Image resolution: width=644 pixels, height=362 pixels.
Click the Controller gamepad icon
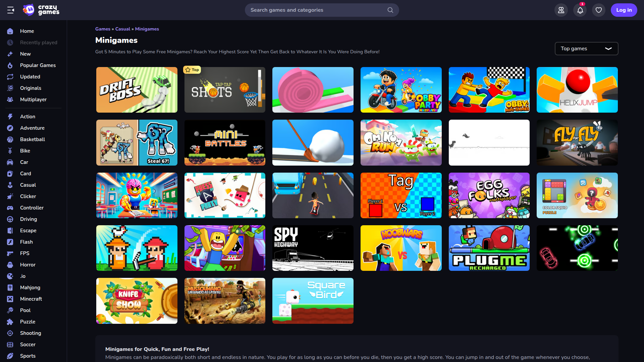tap(10, 208)
